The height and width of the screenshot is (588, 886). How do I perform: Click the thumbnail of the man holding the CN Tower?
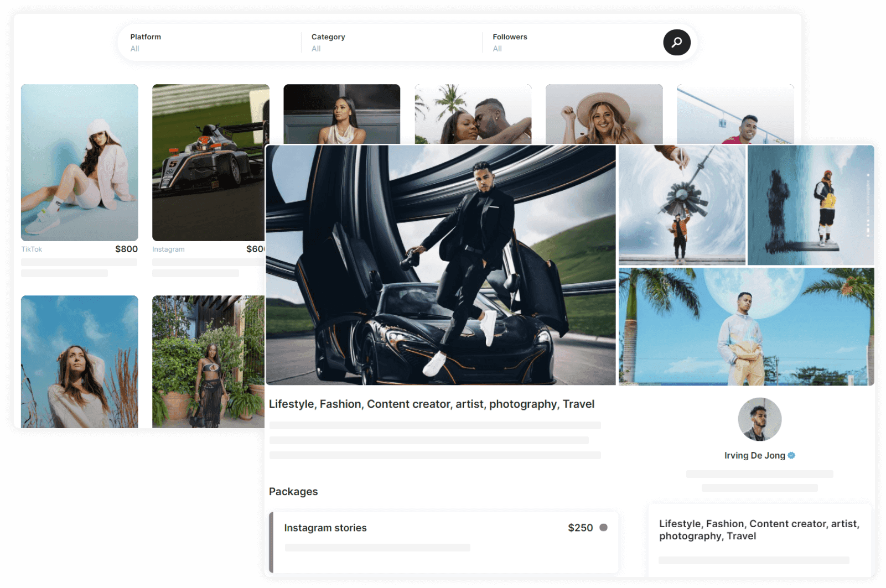click(x=682, y=205)
